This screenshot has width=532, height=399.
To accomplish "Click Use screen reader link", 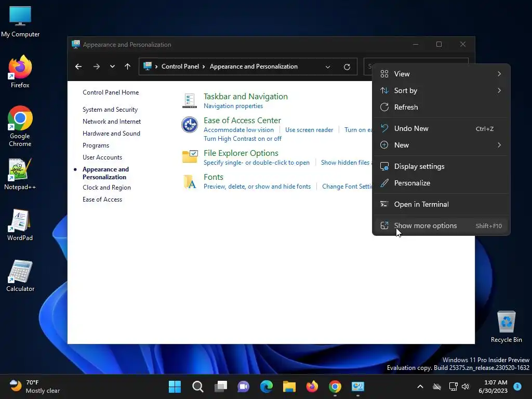I will point(309,129).
